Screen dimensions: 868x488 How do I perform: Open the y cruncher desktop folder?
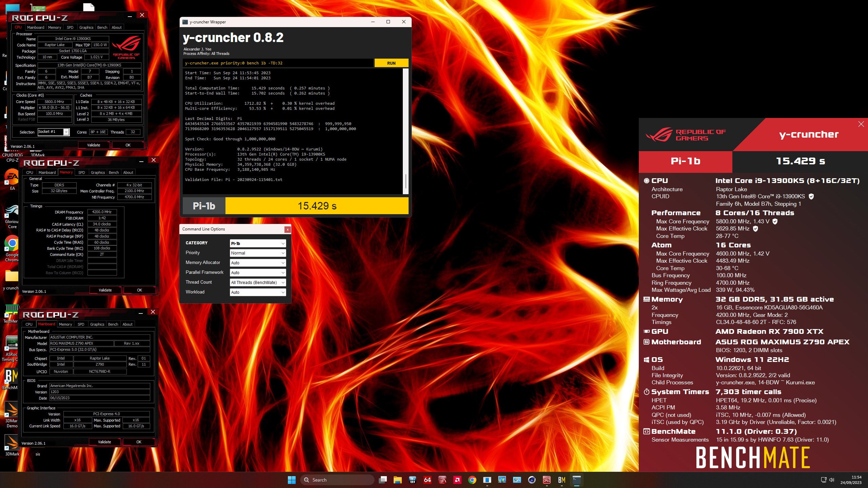click(x=12, y=280)
